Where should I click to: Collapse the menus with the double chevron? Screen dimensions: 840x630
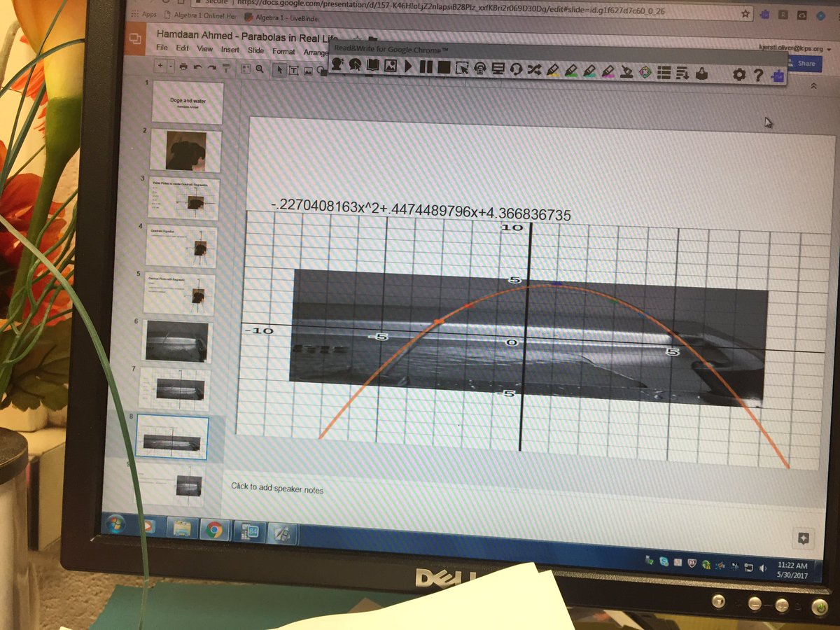coord(813,85)
